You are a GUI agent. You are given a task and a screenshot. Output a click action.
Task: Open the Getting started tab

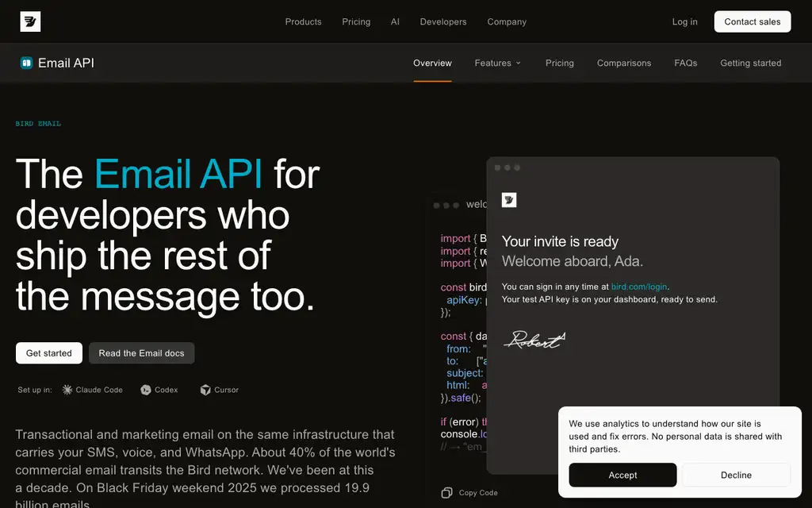[750, 63]
